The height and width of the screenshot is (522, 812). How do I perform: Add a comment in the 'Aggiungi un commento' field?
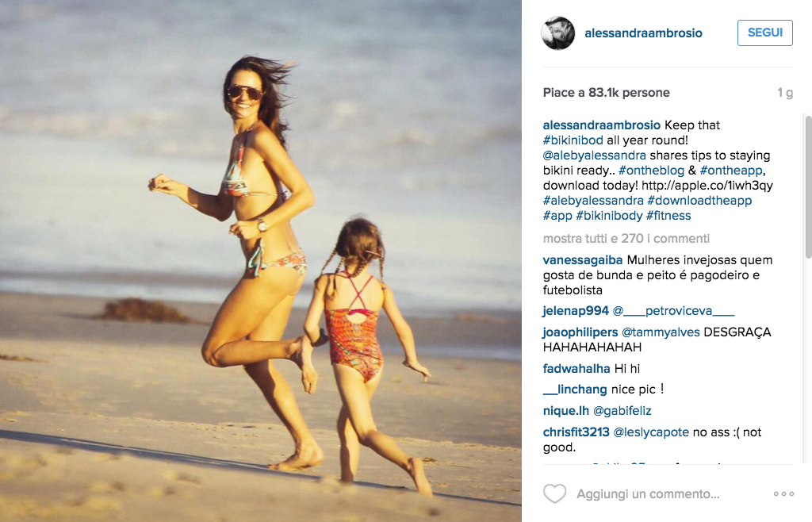[648, 494]
